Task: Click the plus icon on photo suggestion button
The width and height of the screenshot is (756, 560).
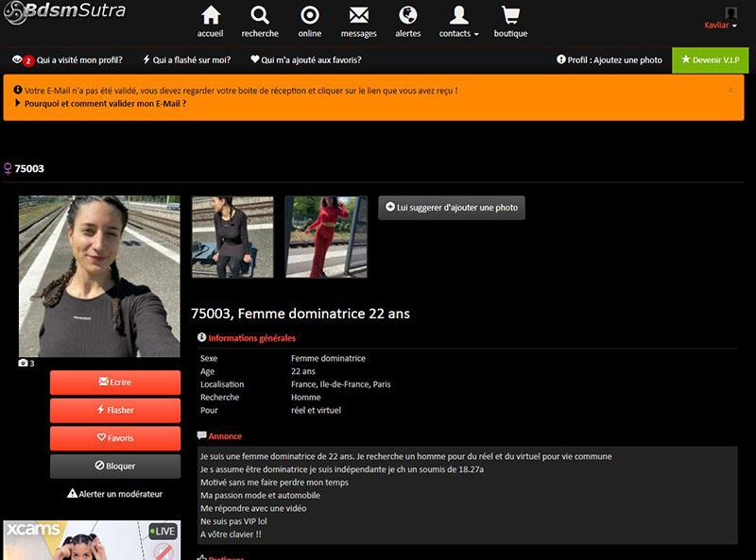Action: (390, 207)
